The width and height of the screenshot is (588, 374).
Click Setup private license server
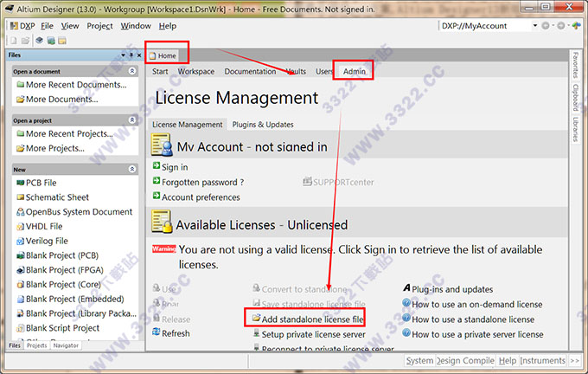[x=310, y=334]
